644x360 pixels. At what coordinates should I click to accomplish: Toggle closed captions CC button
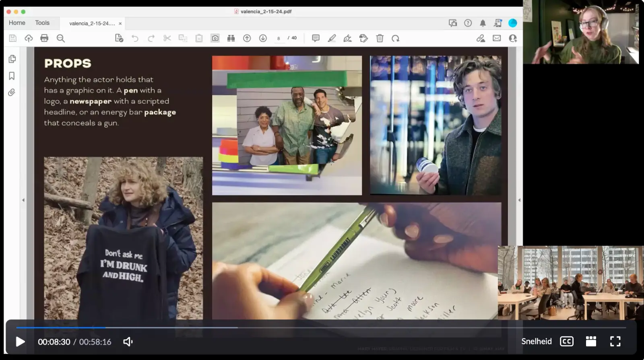click(x=567, y=341)
